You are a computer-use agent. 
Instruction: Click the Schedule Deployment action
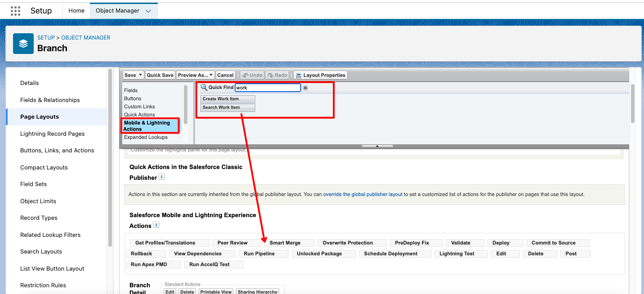(395, 254)
